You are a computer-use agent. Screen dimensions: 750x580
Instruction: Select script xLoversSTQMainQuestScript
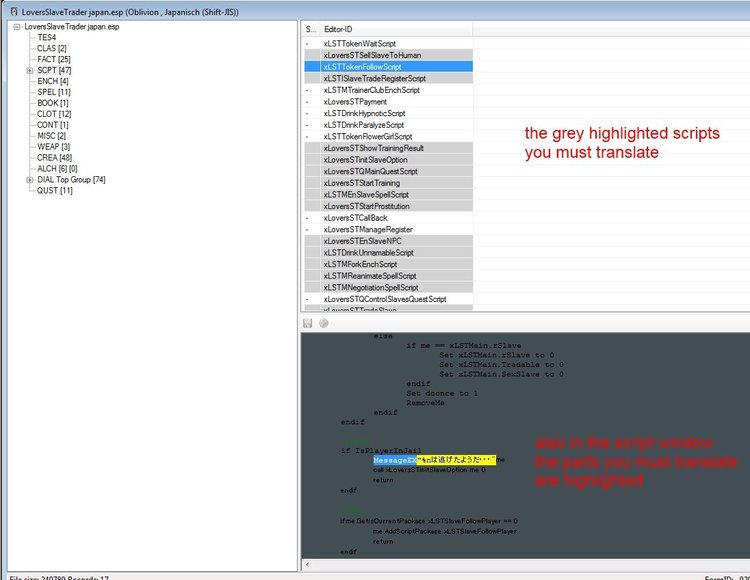(388, 171)
